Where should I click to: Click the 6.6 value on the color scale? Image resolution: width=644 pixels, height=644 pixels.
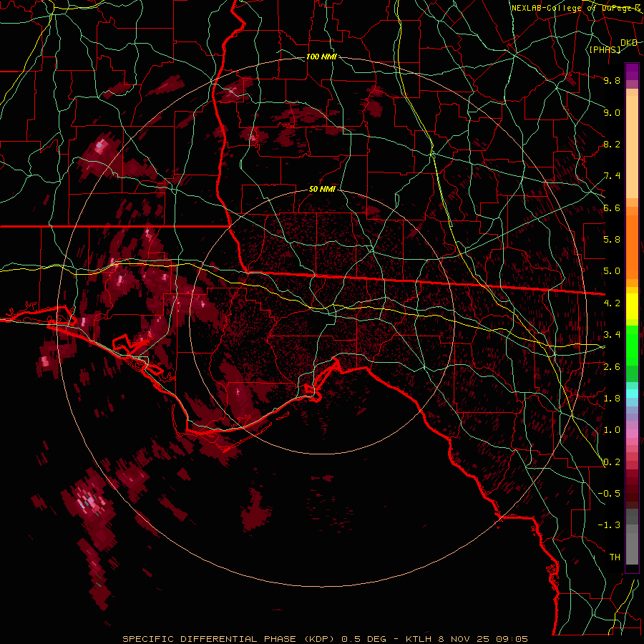[612, 208]
